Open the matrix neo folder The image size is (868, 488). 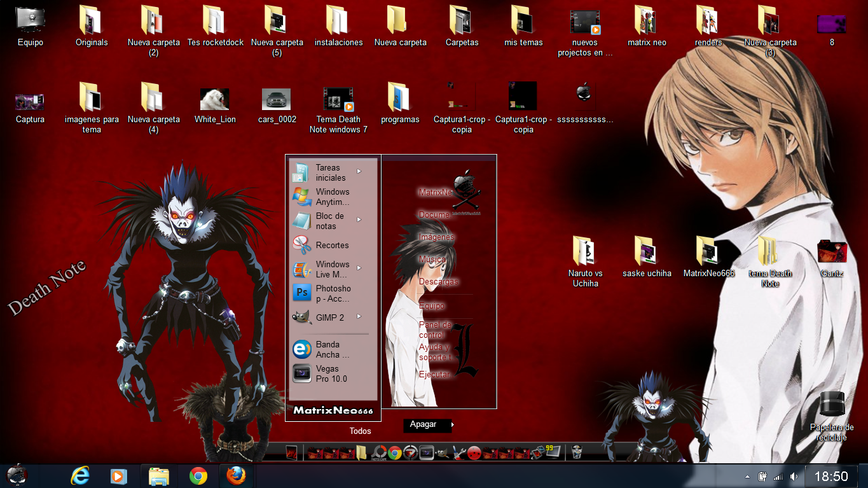click(647, 27)
